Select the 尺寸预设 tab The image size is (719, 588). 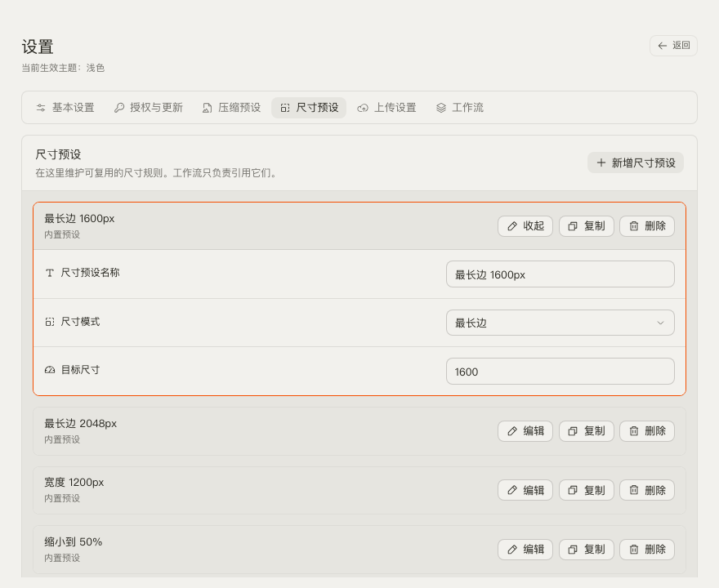(x=309, y=108)
